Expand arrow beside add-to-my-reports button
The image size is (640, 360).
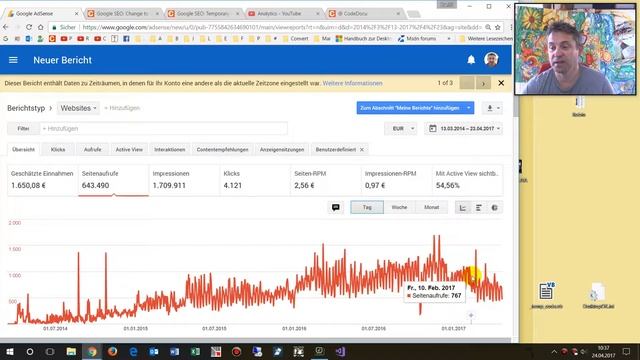pos(469,108)
